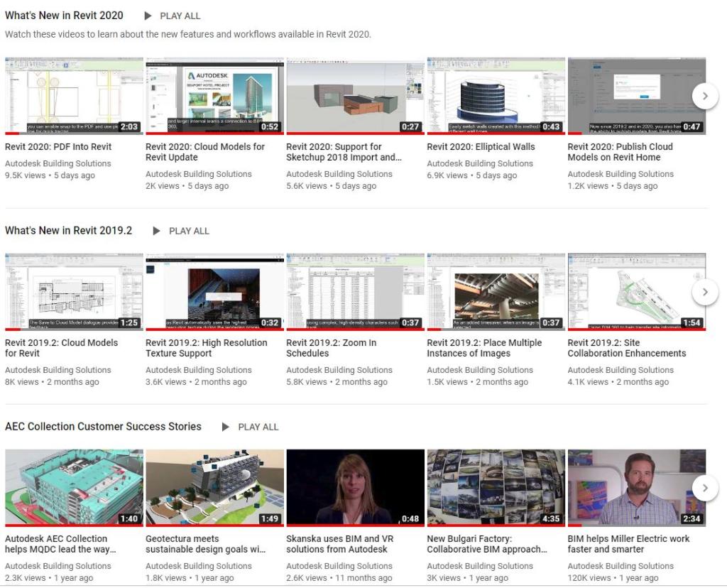The height and width of the screenshot is (588, 727).
Task: Click '2.6K views • 11 months ago' text
Action: 339,578
